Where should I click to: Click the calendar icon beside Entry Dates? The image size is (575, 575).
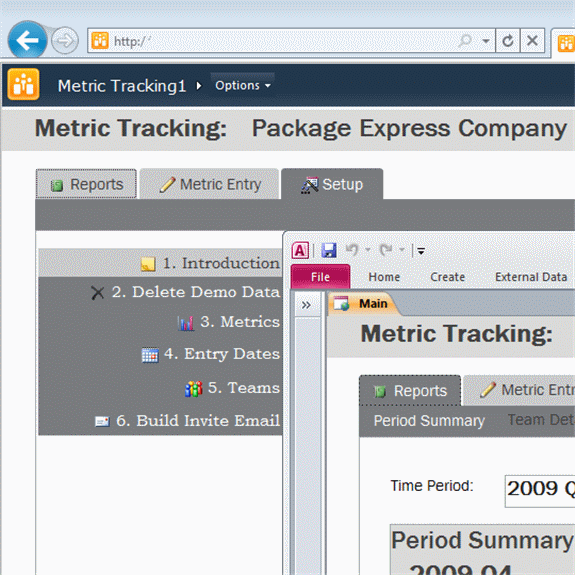click(150, 355)
